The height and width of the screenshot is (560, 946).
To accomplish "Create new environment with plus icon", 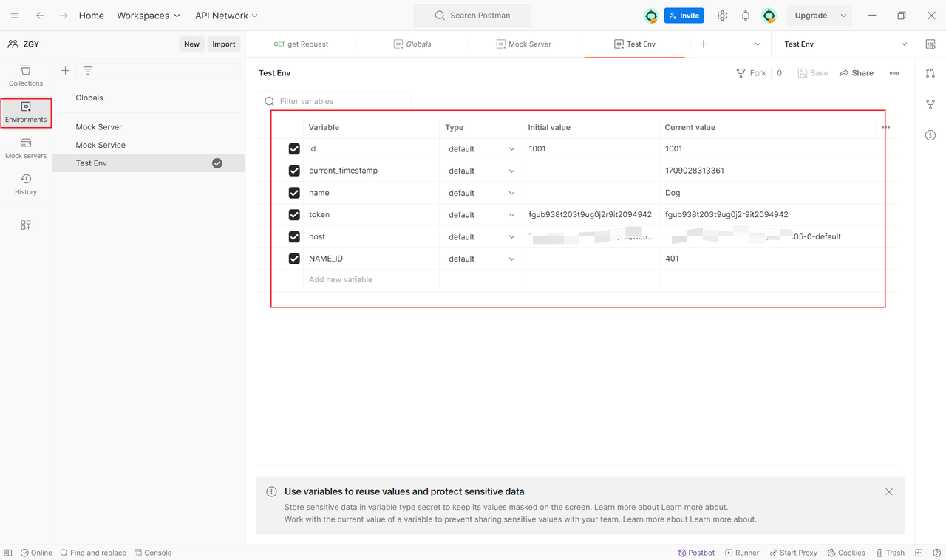I will click(x=65, y=70).
